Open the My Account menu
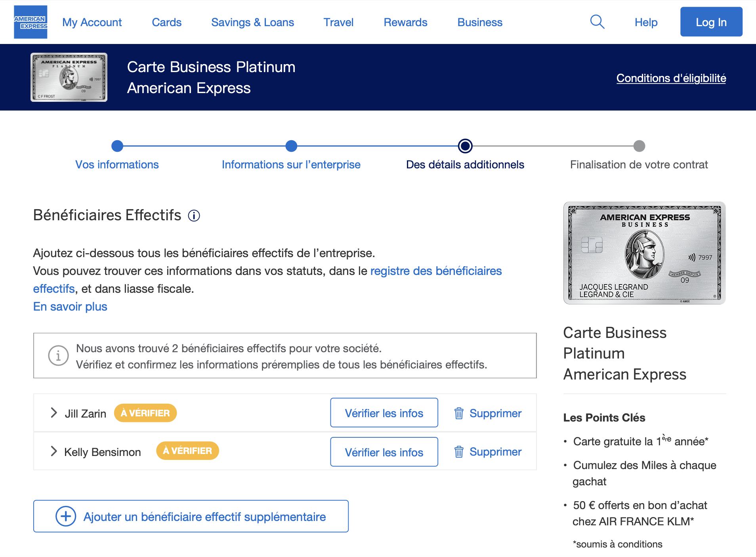Viewport: 756px width, 557px height. (x=92, y=22)
